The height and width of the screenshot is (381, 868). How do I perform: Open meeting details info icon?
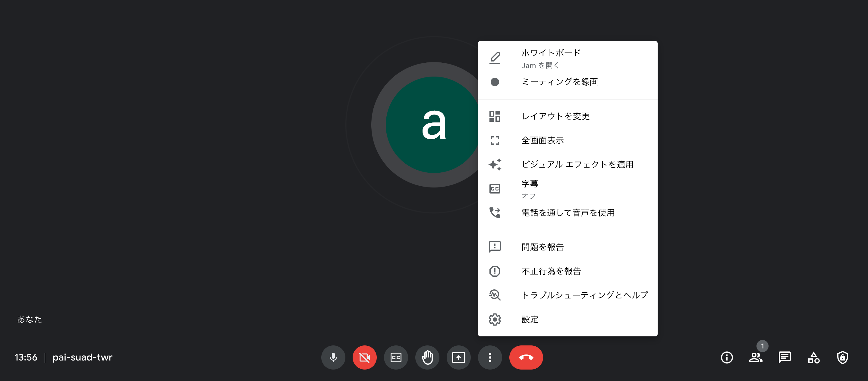(x=726, y=357)
